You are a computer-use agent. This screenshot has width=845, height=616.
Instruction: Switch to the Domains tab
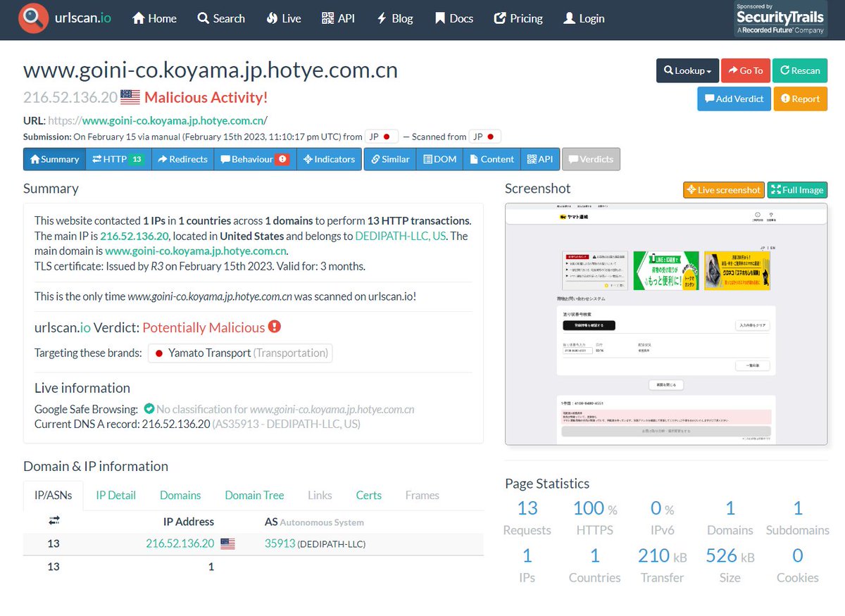[180, 495]
